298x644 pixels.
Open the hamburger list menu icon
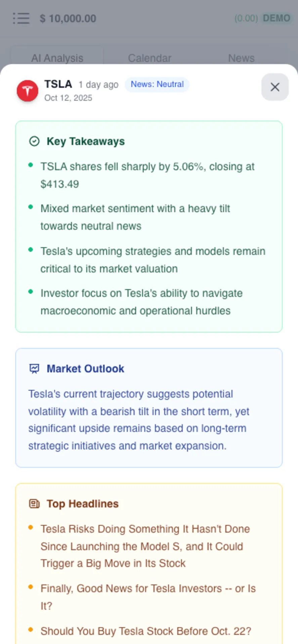(21, 18)
